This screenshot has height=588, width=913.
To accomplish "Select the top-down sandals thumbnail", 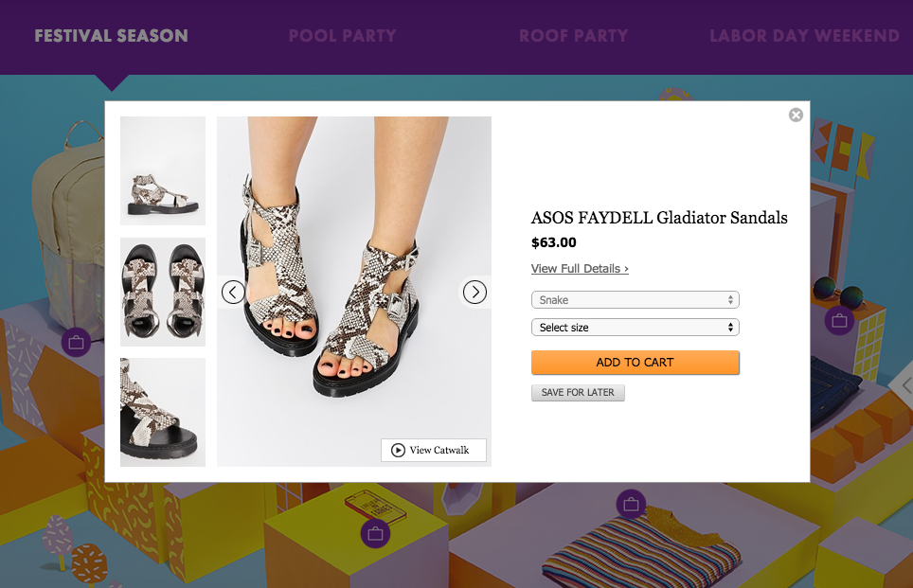I will coord(163,292).
